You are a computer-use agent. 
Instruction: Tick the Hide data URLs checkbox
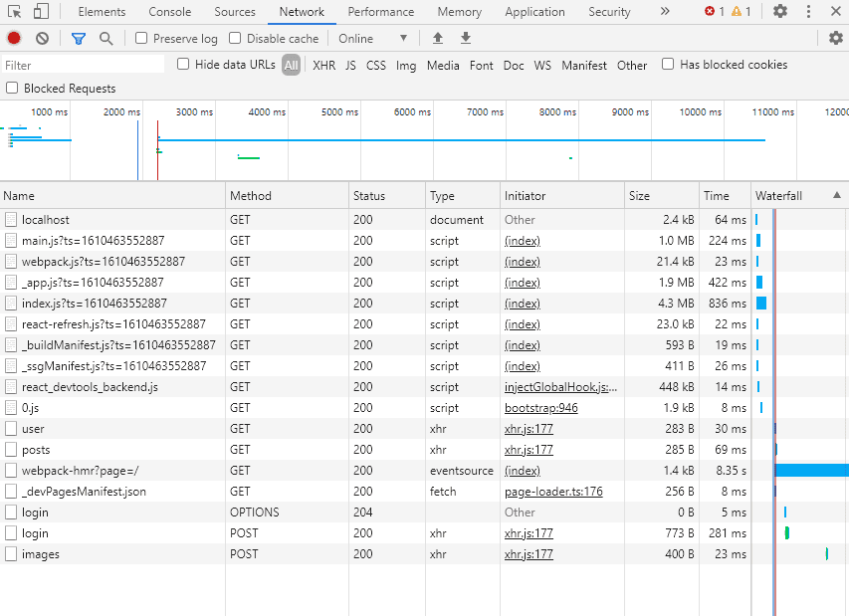183,65
